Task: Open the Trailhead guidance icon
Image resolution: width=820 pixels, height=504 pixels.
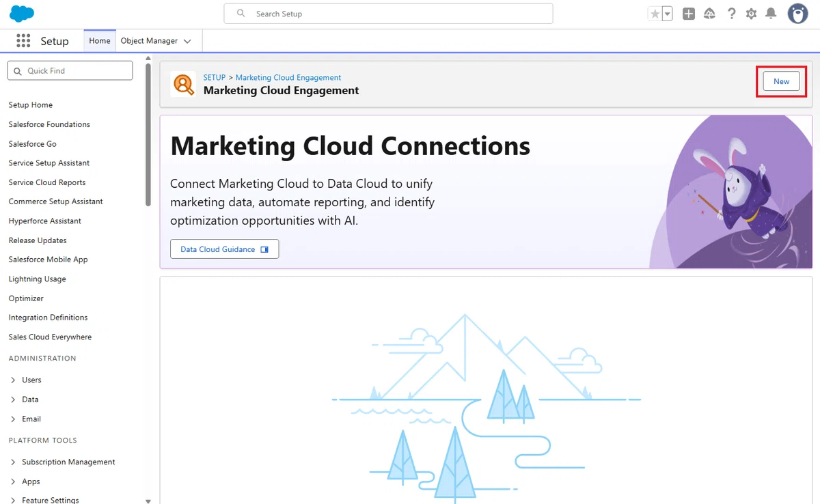Action: (709, 14)
